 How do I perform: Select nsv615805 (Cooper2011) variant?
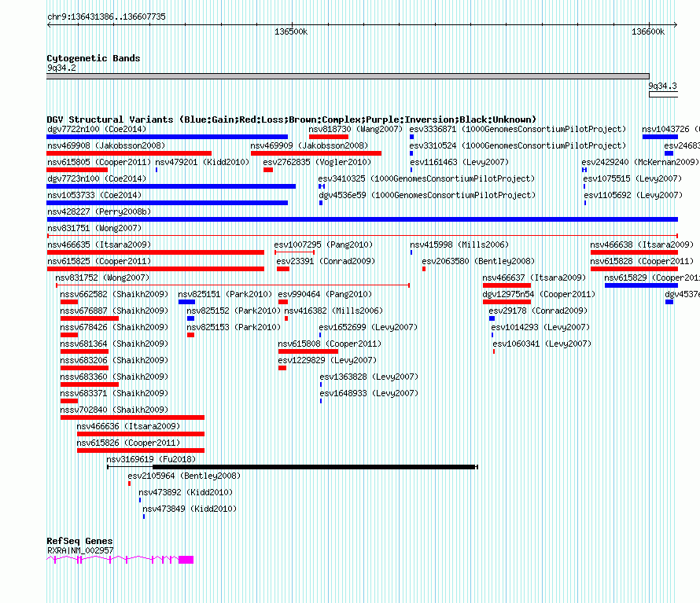tap(99, 163)
